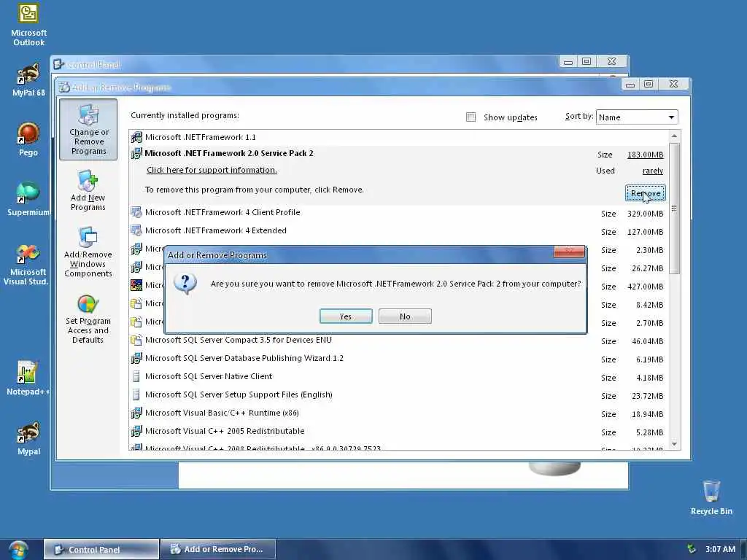Click the Remove button for .NET 2.0
747x560 pixels.
(645, 193)
